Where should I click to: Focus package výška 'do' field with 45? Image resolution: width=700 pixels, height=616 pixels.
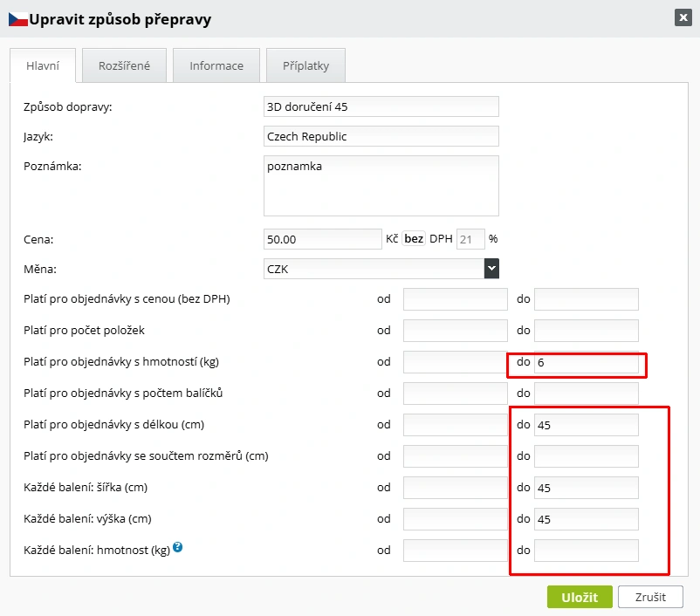click(x=587, y=519)
